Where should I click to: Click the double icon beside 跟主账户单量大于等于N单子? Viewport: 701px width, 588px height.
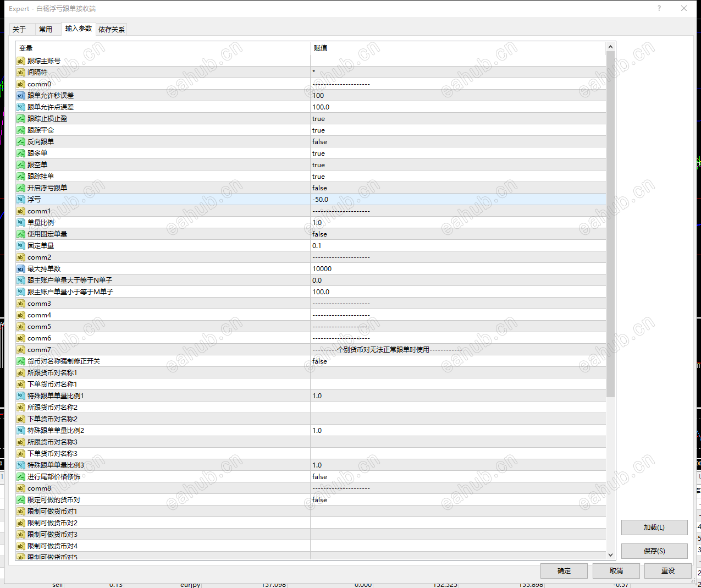tap(21, 281)
